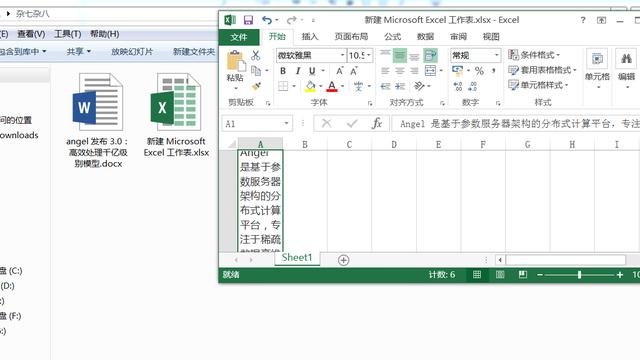The height and width of the screenshot is (360, 640).
Task: Click the accounting number format icon
Action: tap(458, 71)
